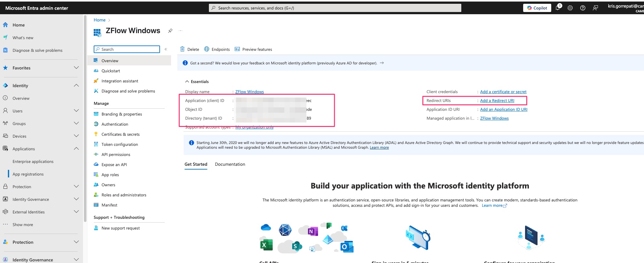644x263 pixels.
Task: Expand Protection under Identity
Action: tap(76, 187)
